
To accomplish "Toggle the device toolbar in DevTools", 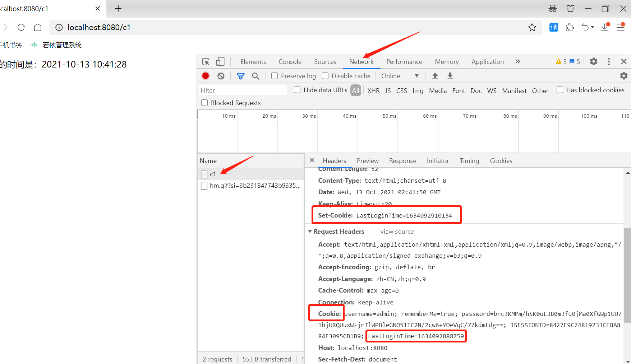I will [x=220, y=62].
